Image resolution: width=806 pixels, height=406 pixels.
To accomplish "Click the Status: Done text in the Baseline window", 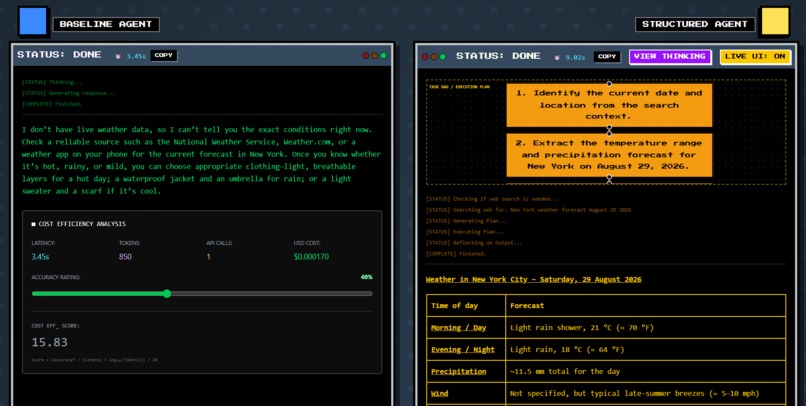I will (59, 54).
